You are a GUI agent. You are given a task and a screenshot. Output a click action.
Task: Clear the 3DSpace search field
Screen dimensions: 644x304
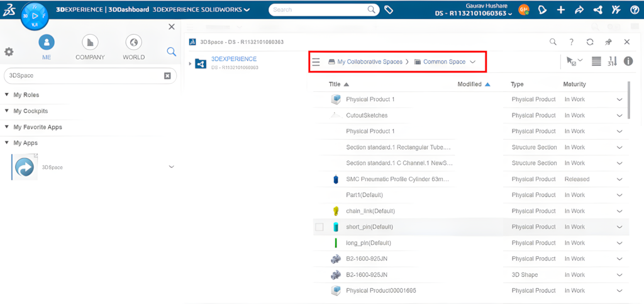click(167, 76)
